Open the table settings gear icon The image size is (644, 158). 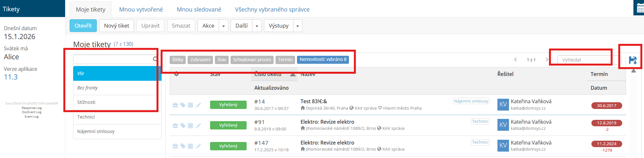click(176, 74)
